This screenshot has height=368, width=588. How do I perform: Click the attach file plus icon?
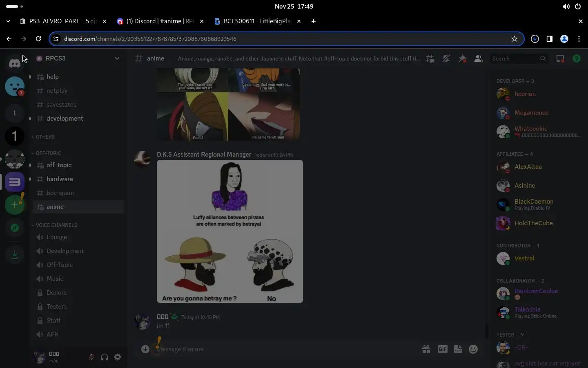click(x=145, y=349)
